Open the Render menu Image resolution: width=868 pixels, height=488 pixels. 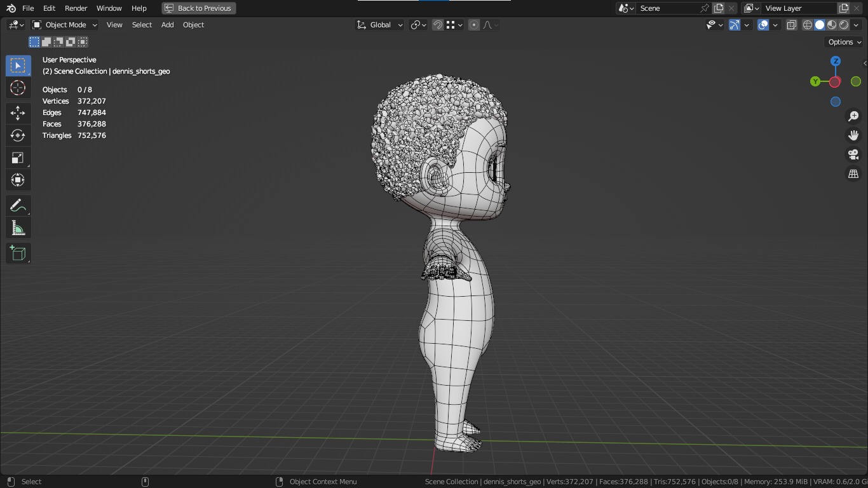(x=76, y=8)
